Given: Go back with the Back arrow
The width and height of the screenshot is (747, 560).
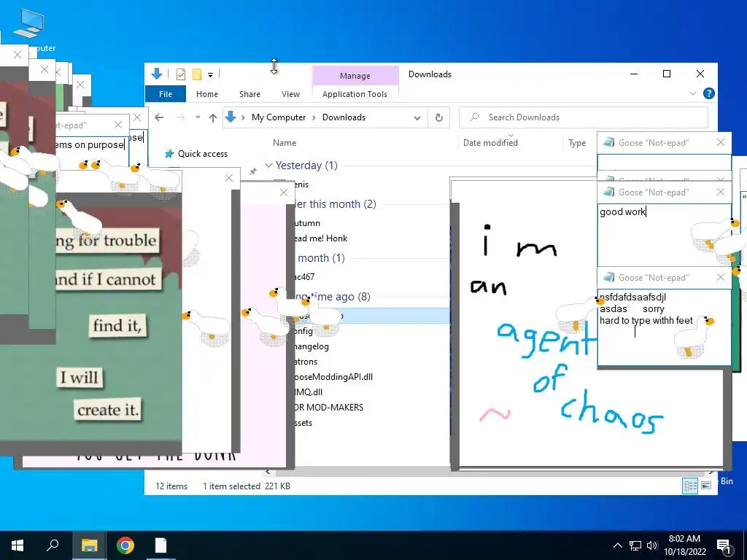Looking at the screenshot, I should click(159, 117).
